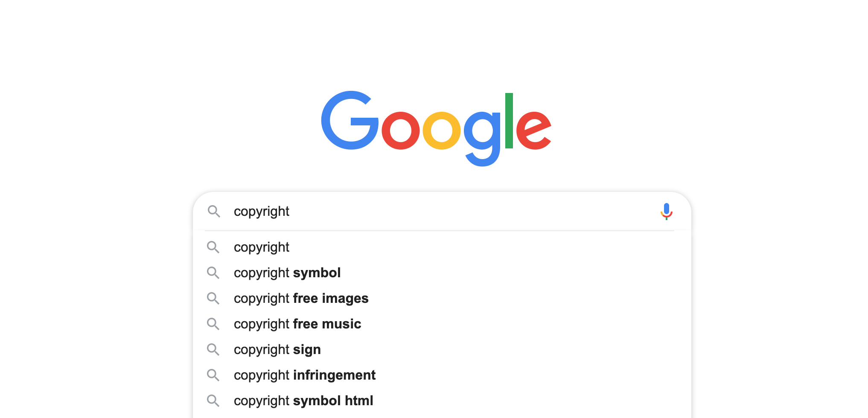The width and height of the screenshot is (868, 418).
Task: Select the plain 'copyright' suggestion
Action: pos(442,247)
